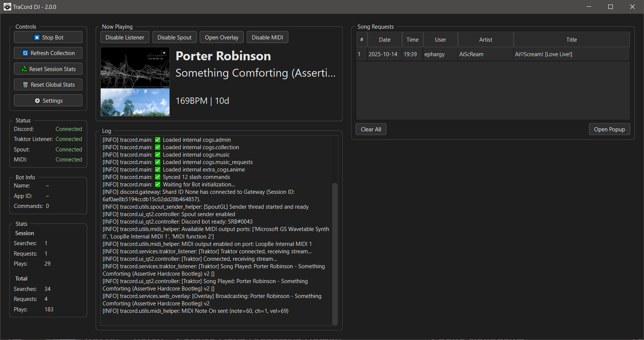Viewport: 644px width, 340px height.
Task: Sort requests by the Time column header
Action: click(x=412, y=39)
